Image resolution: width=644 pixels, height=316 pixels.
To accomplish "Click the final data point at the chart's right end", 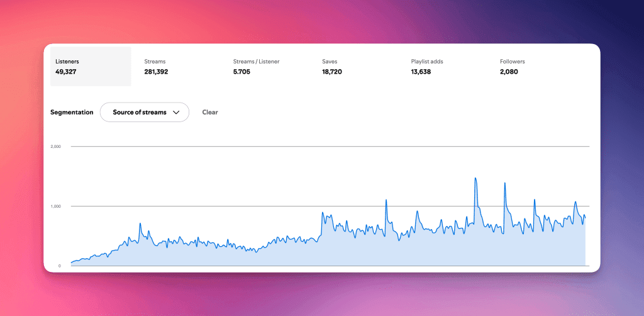I will (585, 217).
